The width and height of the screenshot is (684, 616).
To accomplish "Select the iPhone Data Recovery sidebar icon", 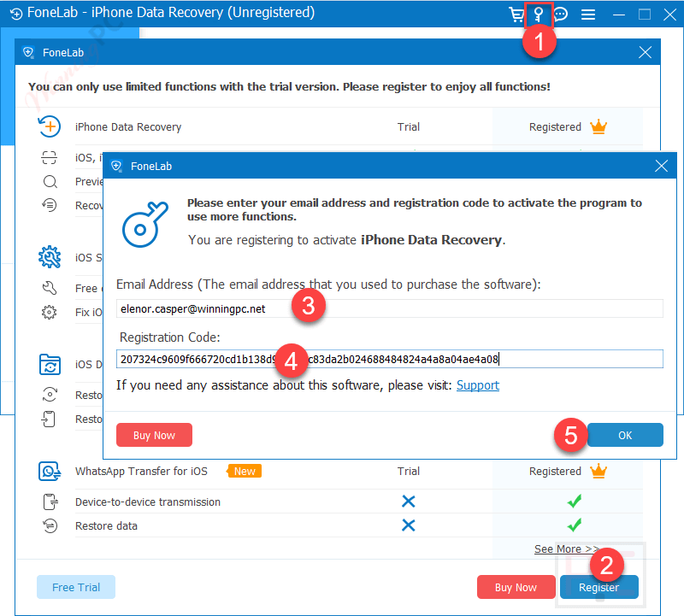I will point(50,126).
